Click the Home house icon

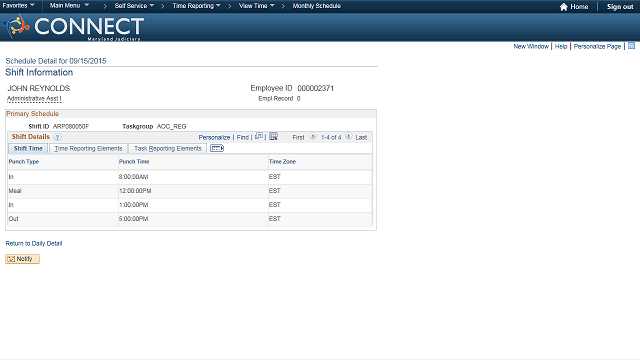(x=564, y=7)
